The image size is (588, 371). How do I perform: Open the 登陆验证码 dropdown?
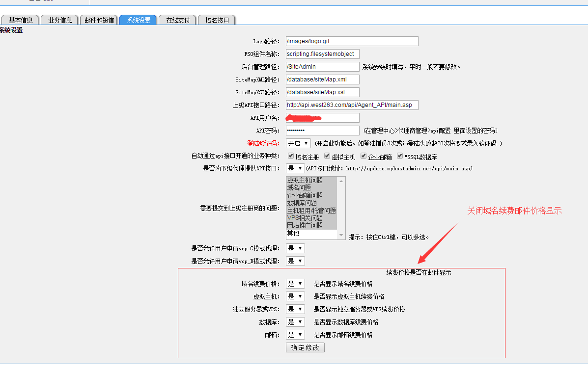(298, 143)
